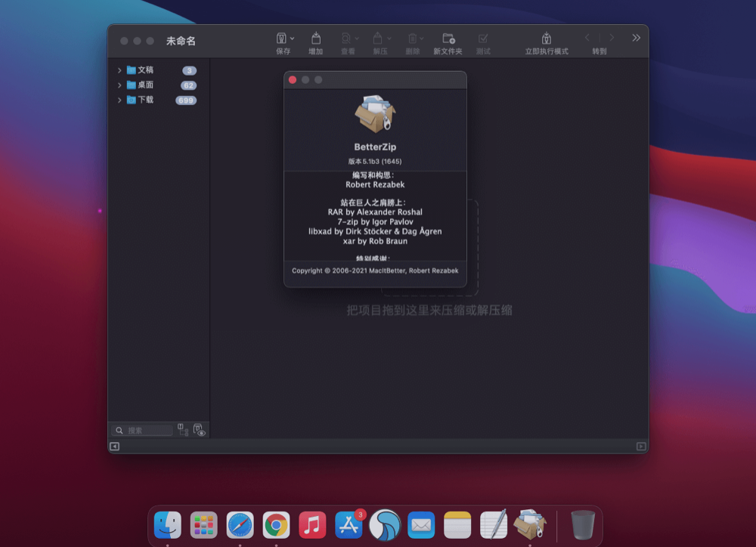Image resolution: width=756 pixels, height=547 pixels.
Task: Expand the 文稿 folder
Action: pos(119,70)
